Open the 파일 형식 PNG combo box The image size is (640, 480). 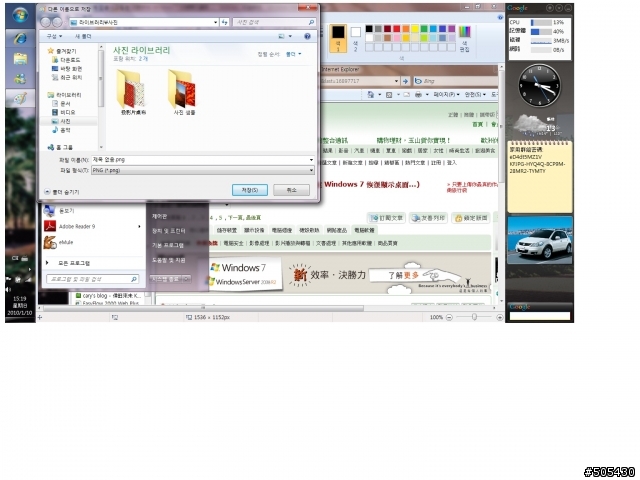(x=203, y=170)
